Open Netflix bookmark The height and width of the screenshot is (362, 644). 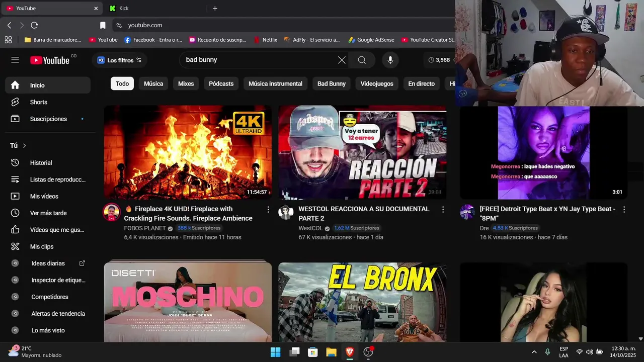point(265,40)
